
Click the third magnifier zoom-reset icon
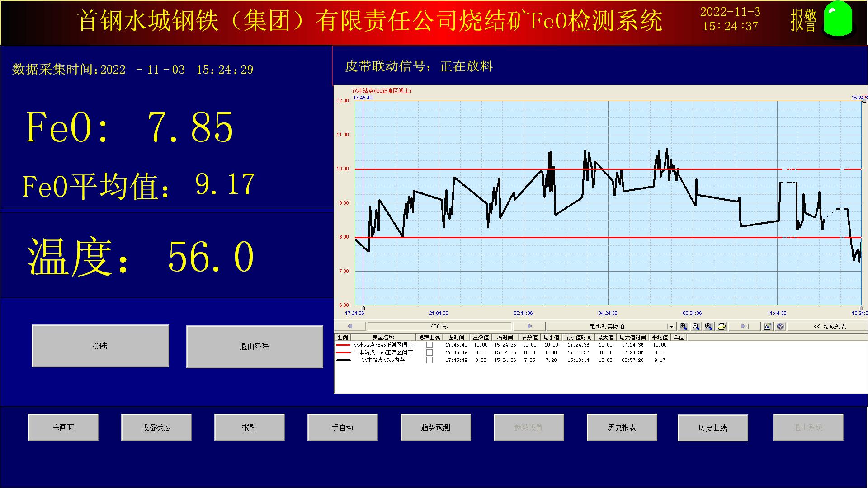click(x=708, y=326)
